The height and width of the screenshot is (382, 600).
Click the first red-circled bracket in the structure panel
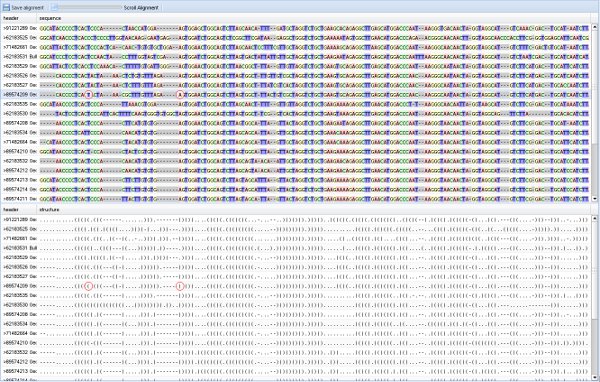pyautogui.click(x=88, y=286)
